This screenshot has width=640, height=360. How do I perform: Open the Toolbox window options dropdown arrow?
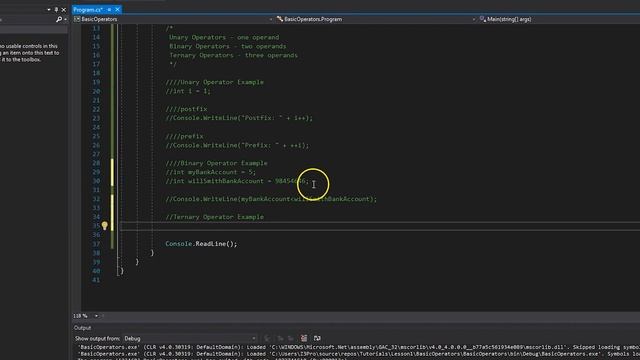(49, 9)
